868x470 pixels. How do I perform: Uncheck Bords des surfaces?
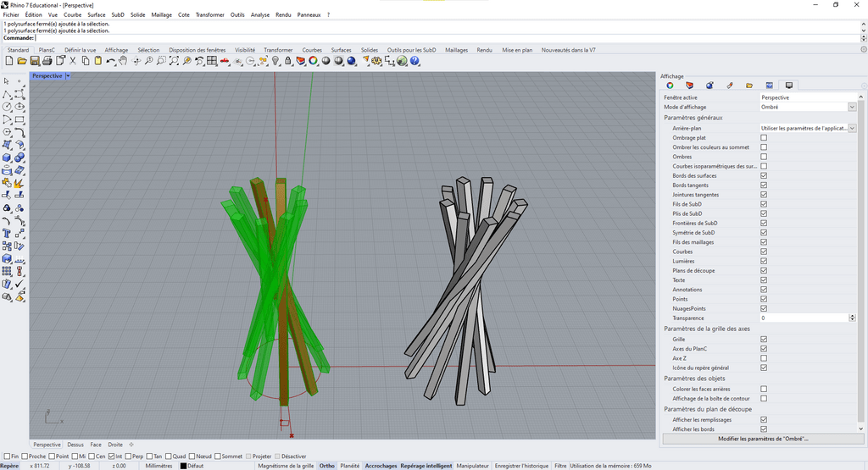point(764,176)
